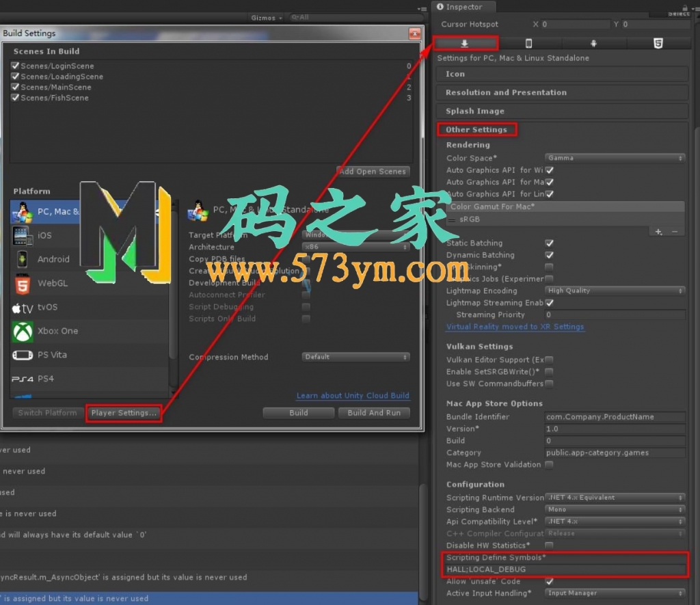Select the PC, Mac & Linux Standalone settings tab icon
700x605 pixels.
tap(465, 43)
